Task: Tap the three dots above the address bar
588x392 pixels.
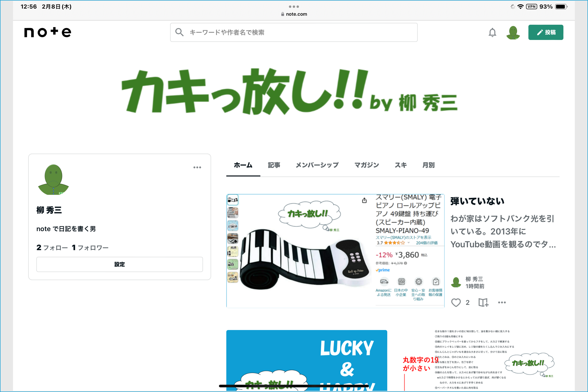Action: pyautogui.click(x=294, y=7)
